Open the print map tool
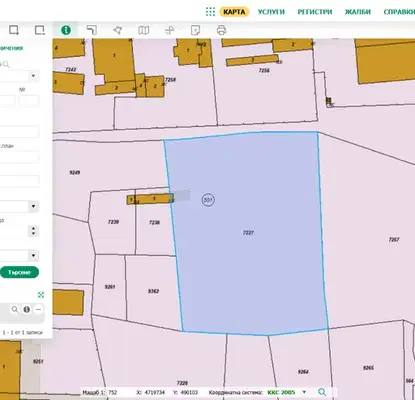This screenshot has height=400, width=415. tap(221, 30)
